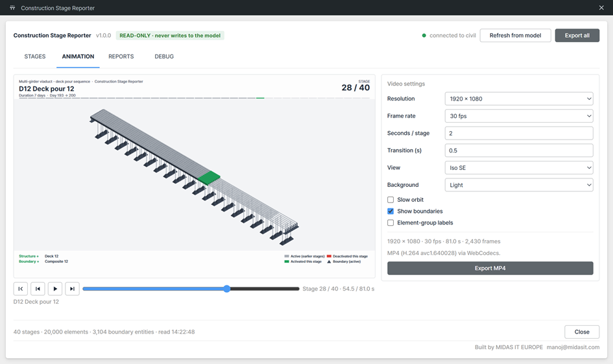Image resolution: width=613 pixels, height=364 pixels.
Task: Switch to the STAGES tab
Action: coord(35,56)
